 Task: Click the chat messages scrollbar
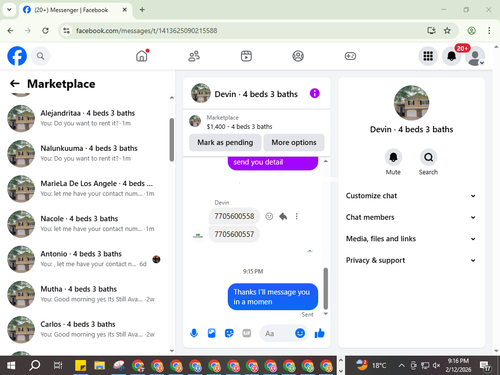pyautogui.click(x=326, y=289)
